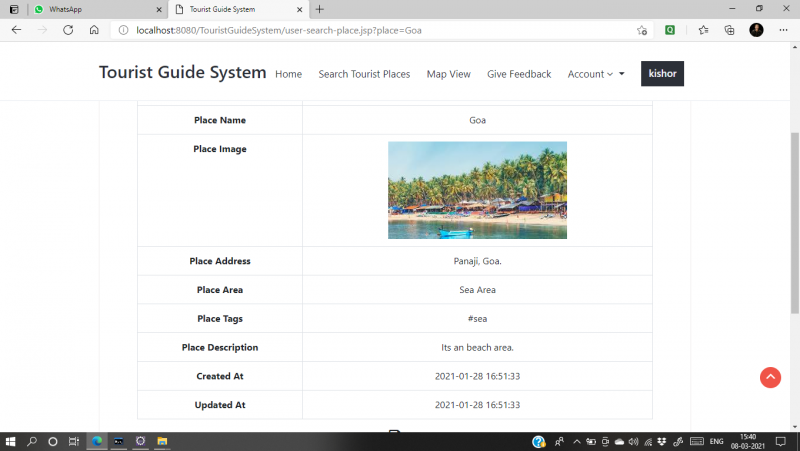
Task: Switch to the WhatsApp tab
Action: tap(97, 9)
